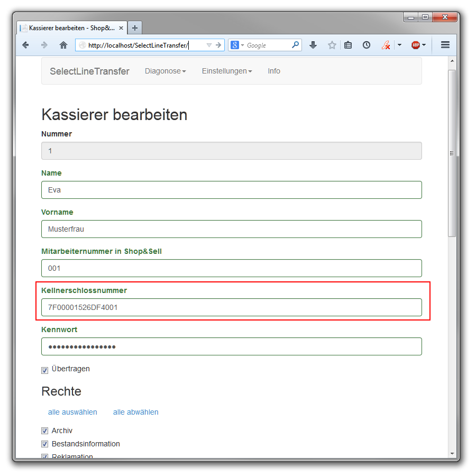Click the alle auswählen link
Image resolution: width=476 pixels, height=476 pixels.
click(72, 412)
